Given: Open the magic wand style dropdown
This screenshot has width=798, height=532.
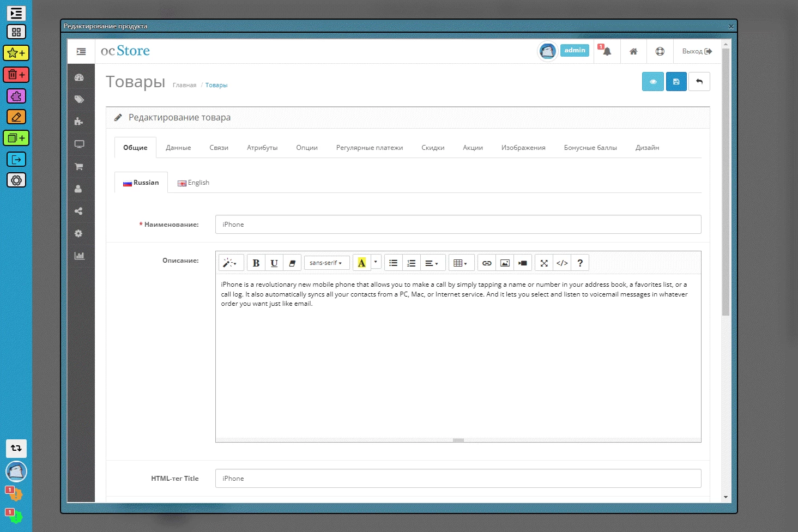Looking at the screenshot, I should [x=231, y=263].
